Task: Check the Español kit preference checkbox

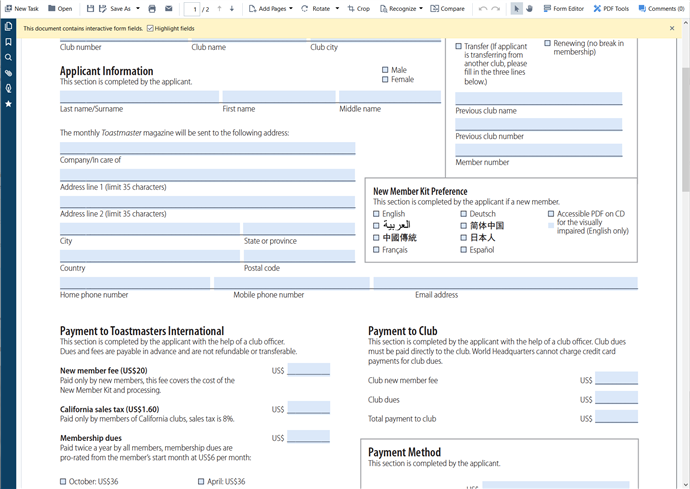Action: pos(463,250)
